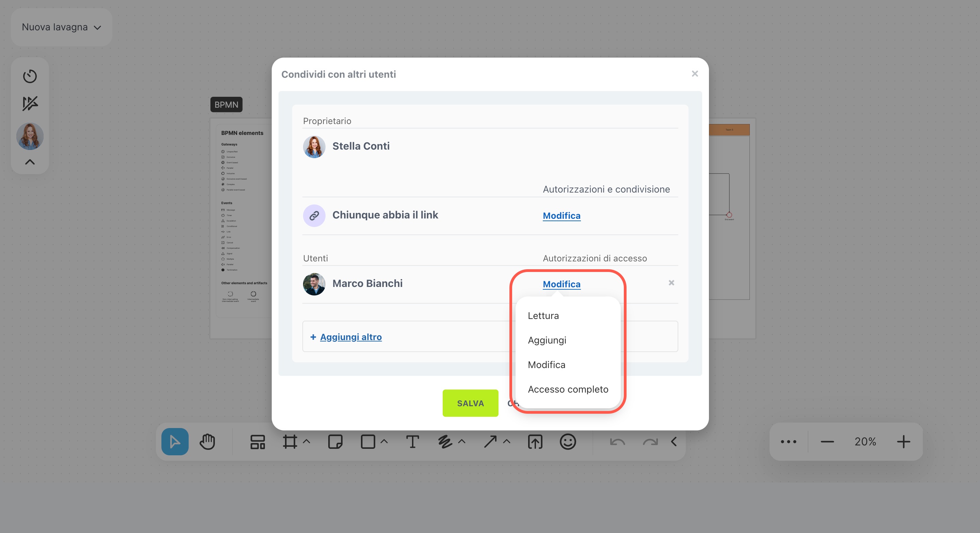Click the upload file tool
The width and height of the screenshot is (980, 533).
535,442
